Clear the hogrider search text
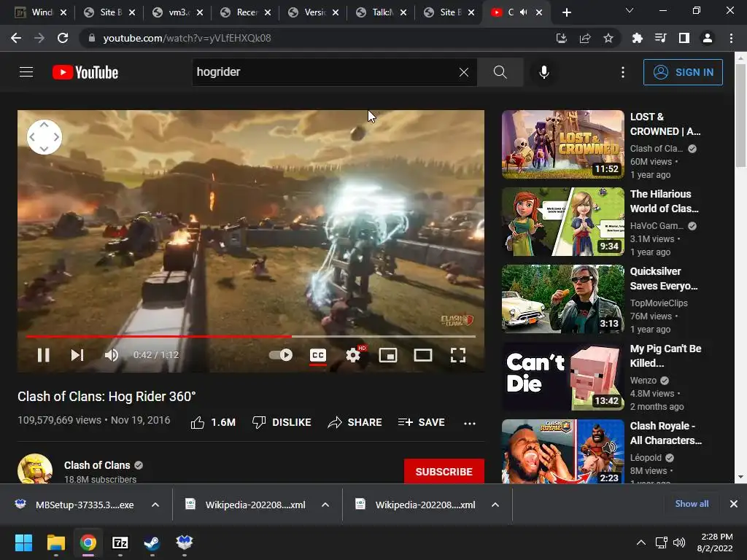 tap(463, 72)
